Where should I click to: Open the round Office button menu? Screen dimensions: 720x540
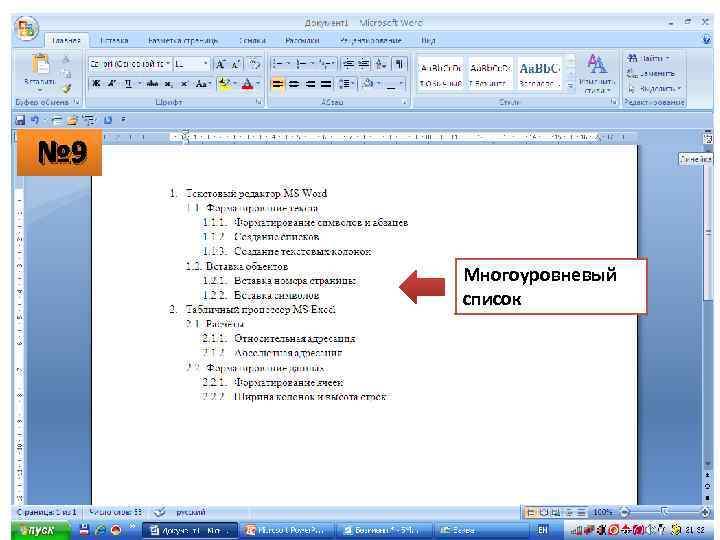tap(26, 29)
